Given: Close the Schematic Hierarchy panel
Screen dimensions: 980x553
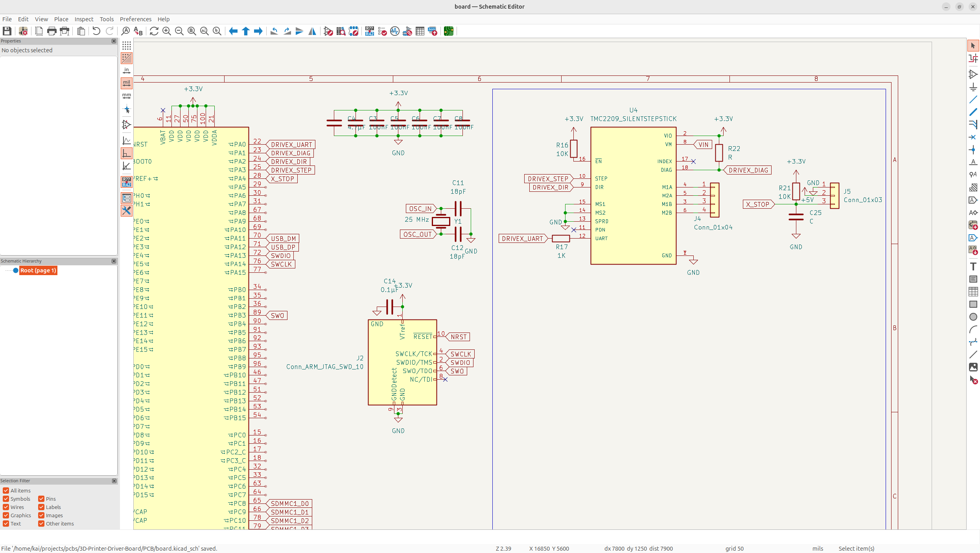Looking at the screenshot, I should point(114,261).
